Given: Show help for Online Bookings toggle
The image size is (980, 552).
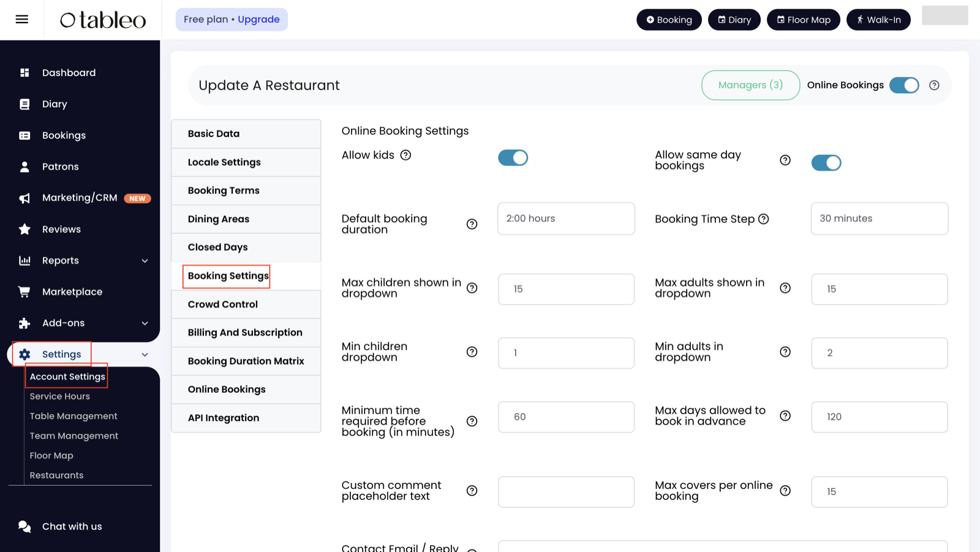Looking at the screenshot, I should pos(934,85).
